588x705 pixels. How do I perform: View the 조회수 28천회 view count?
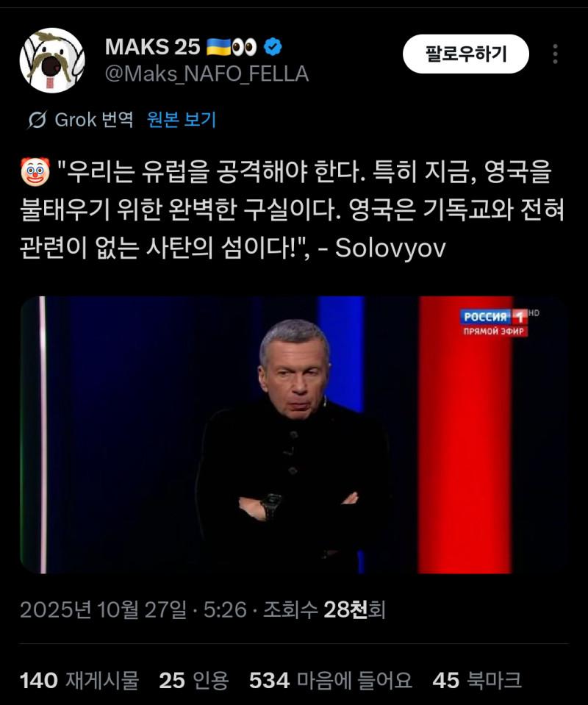pos(323,609)
